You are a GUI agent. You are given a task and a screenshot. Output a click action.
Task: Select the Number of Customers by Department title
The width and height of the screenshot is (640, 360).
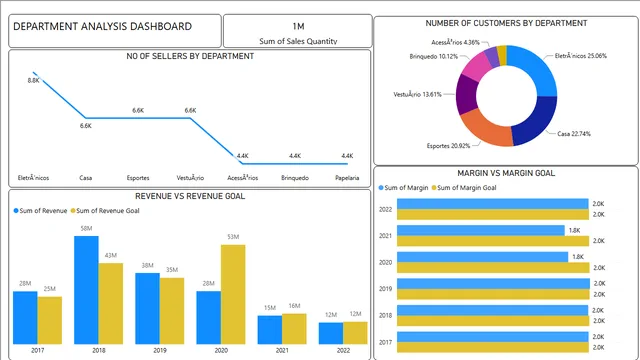pyautogui.click(x=506, y=23)
